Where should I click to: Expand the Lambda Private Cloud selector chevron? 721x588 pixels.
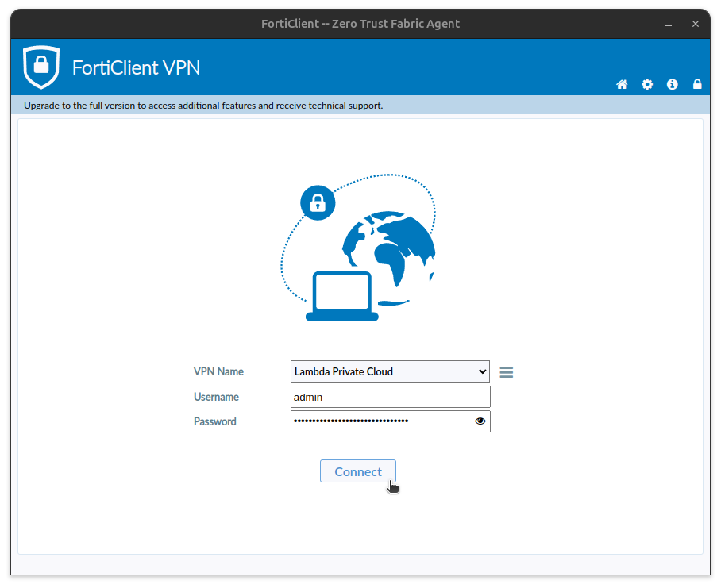point(482,371)
